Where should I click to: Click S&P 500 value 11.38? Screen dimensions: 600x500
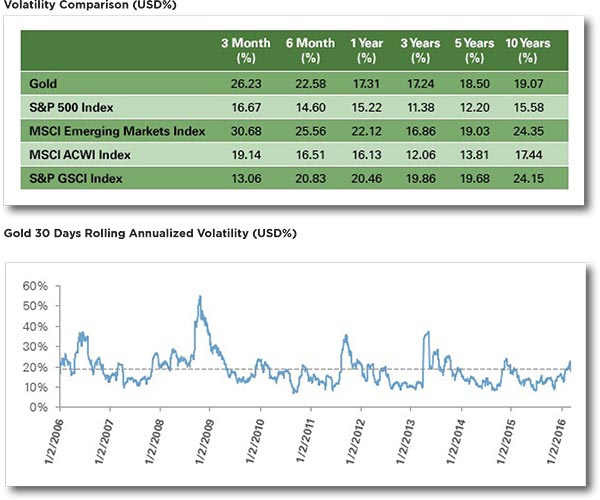[421, 107]
